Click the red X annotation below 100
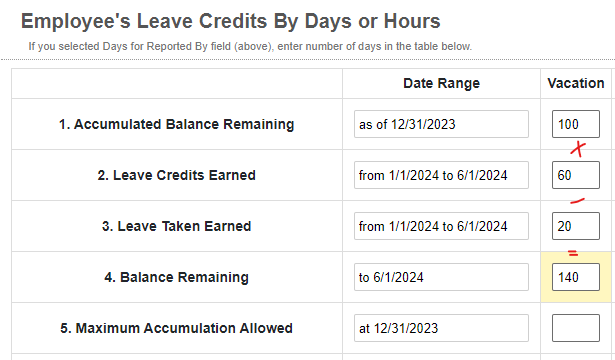615x360 pixels. (578, 149)
